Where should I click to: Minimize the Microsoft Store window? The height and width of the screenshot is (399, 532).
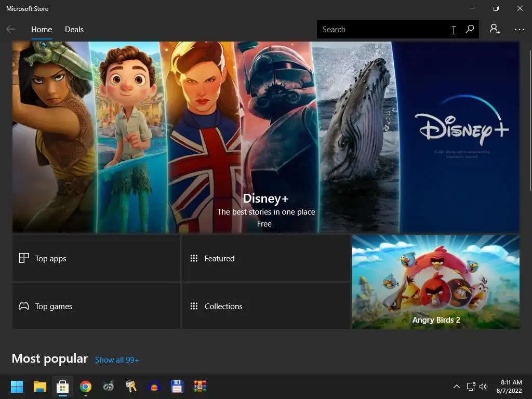[472, 8]
